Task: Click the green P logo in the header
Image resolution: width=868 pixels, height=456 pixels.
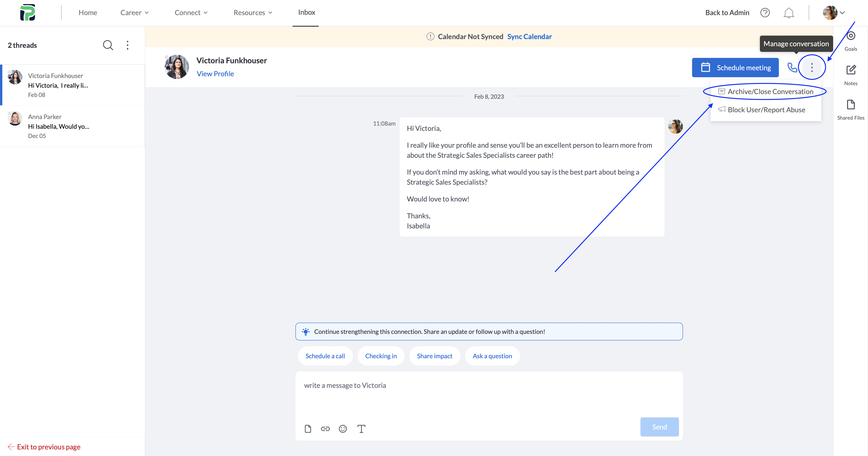Action: coord(28,12)
